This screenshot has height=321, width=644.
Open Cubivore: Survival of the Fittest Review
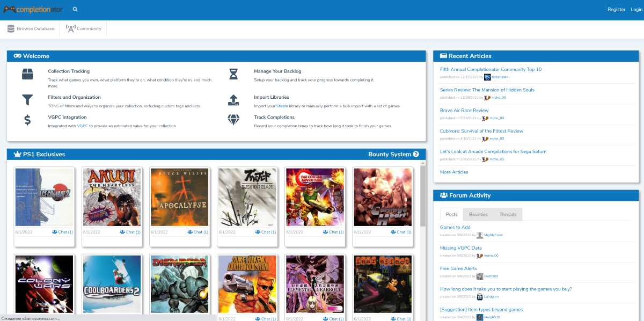[481, 131]
